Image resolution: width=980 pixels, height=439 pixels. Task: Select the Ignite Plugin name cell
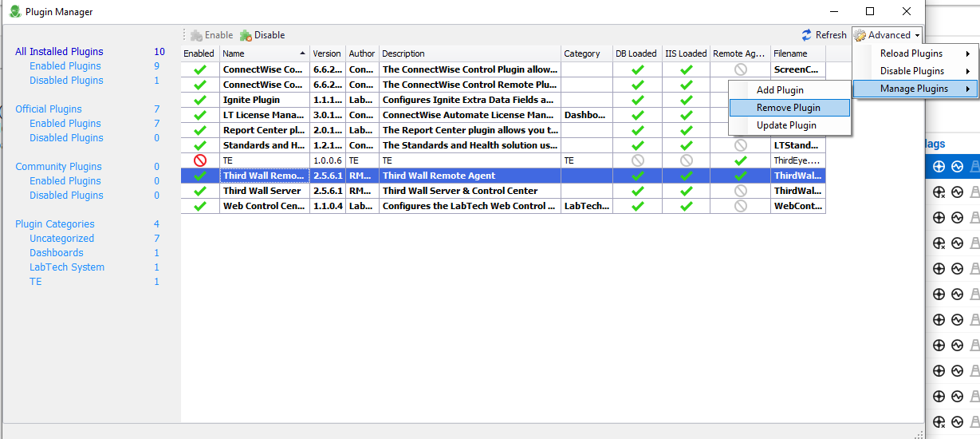click(x=265, y=101)
